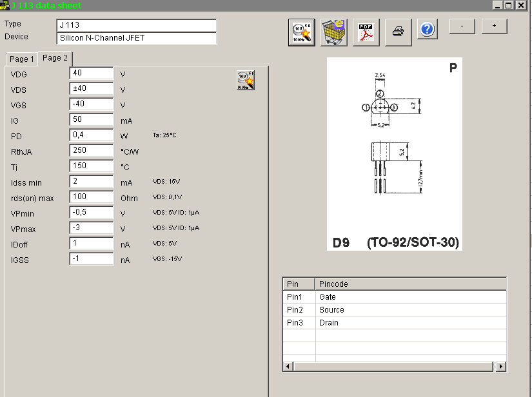Click the small search icon beside VDG row
Image resolution: width=532 pixels, height=397 pixels.
[246, 81]
